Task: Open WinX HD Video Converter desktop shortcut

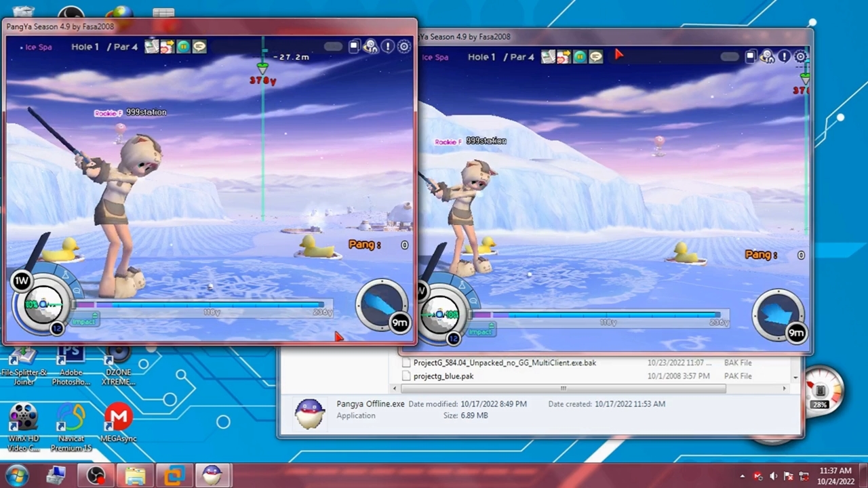Action: click(x=24, y=428)
